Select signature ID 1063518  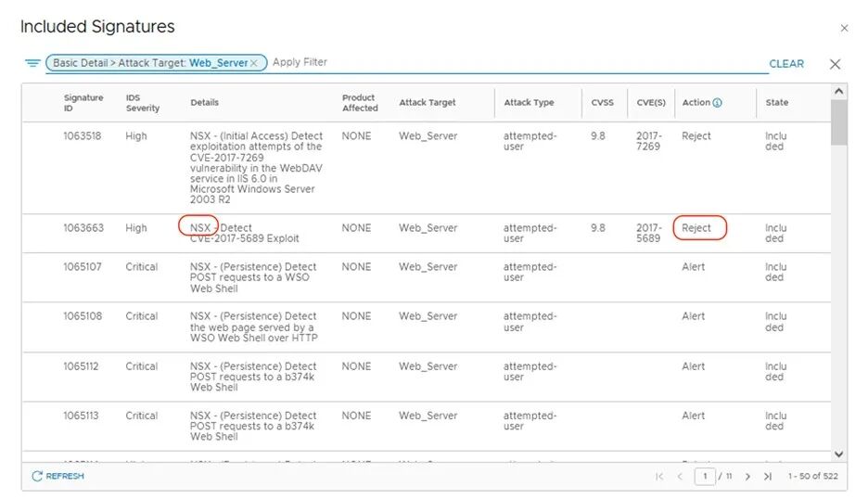pos(82,135)
